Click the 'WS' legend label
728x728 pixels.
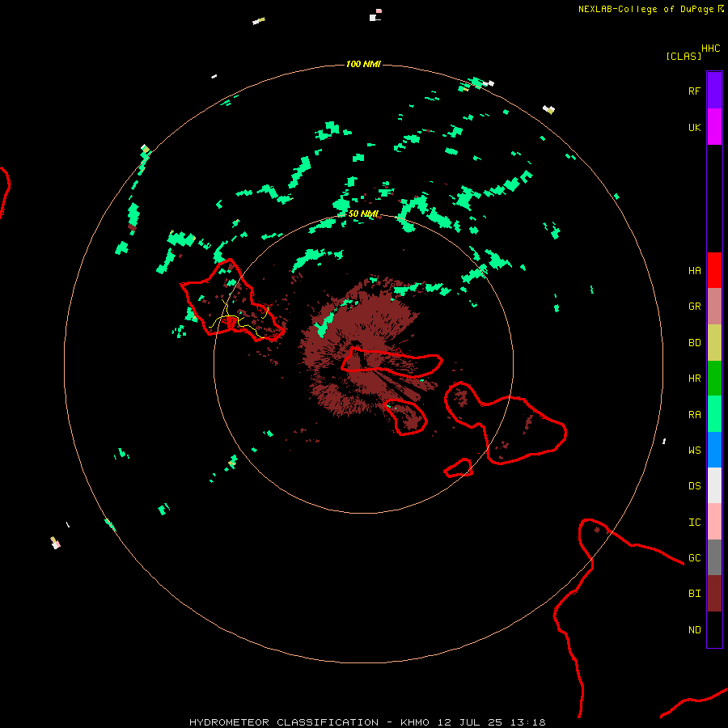[x=694, y=450]
